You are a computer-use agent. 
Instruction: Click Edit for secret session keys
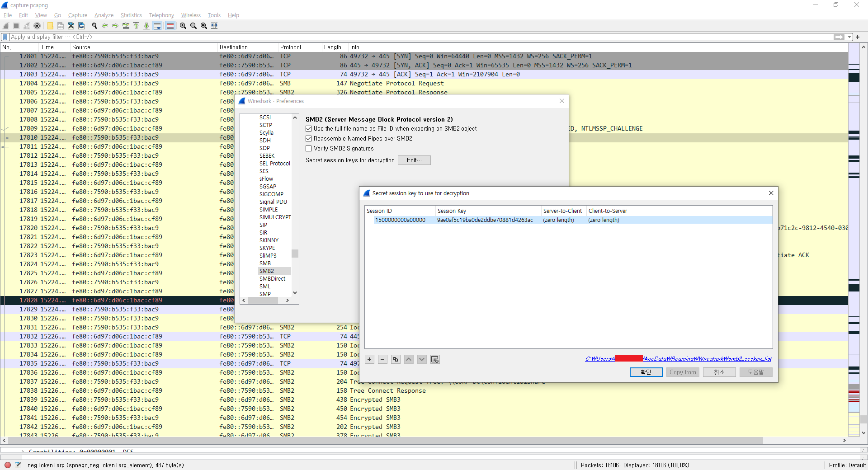414,160
